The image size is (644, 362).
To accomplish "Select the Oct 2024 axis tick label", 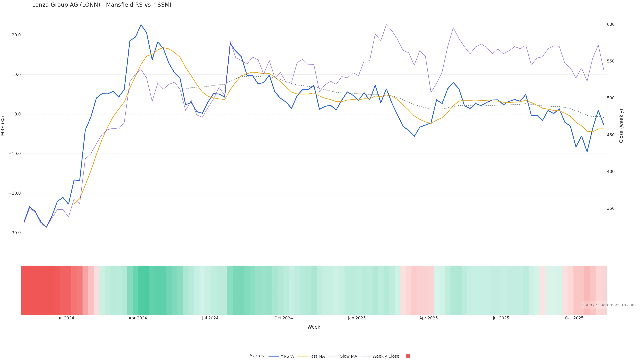I will [x=283, y=318].
